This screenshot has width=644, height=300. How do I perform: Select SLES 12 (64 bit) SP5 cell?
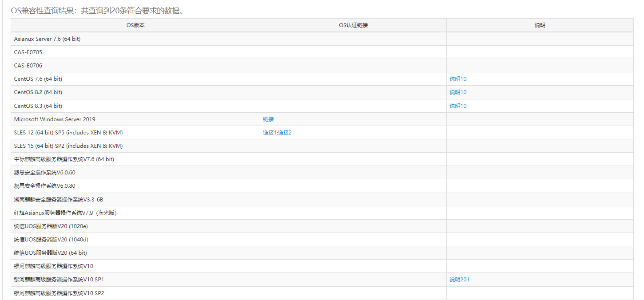coord(135,133)
